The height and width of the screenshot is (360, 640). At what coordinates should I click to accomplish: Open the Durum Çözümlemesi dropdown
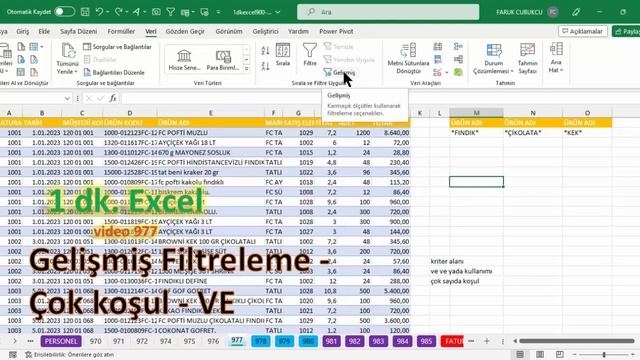click(x=493, y=59)
